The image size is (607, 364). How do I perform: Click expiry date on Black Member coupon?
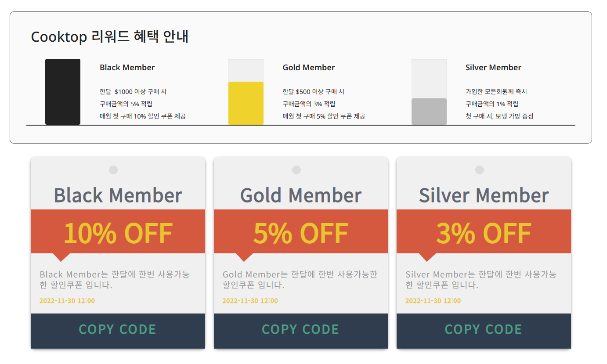(67, 301)
